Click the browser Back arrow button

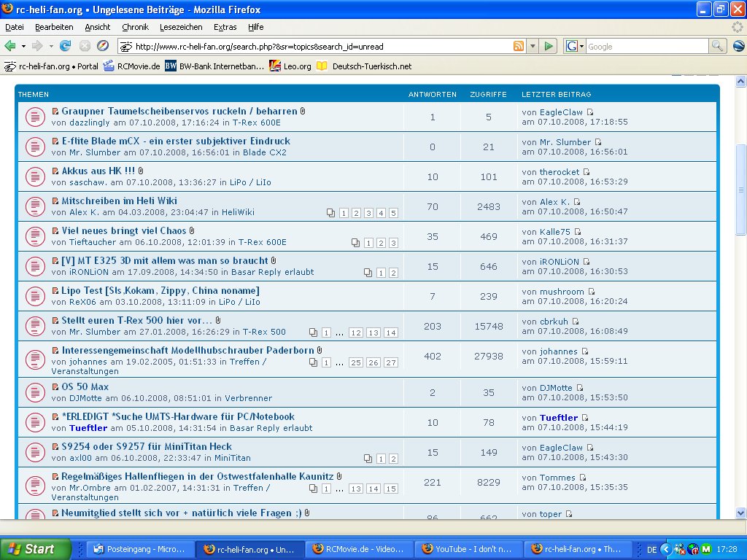coord(10,46)
